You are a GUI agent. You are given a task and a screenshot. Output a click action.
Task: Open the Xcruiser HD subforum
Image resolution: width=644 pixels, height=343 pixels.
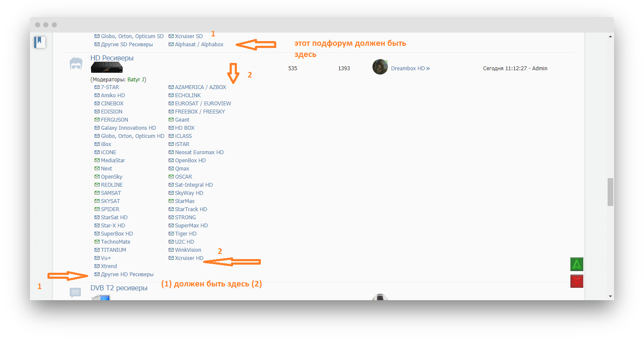click(189, 258)
